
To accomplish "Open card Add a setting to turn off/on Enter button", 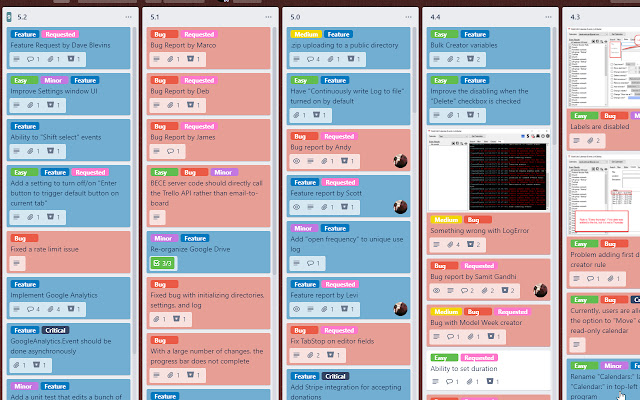I will click(x=69, y=196).
